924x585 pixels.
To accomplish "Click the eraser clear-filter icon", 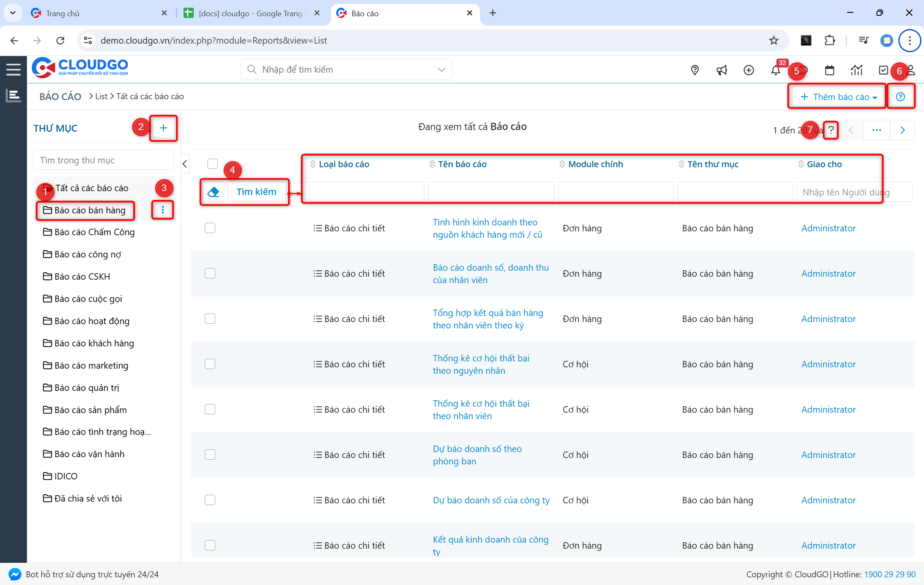I will click(213, 192).
